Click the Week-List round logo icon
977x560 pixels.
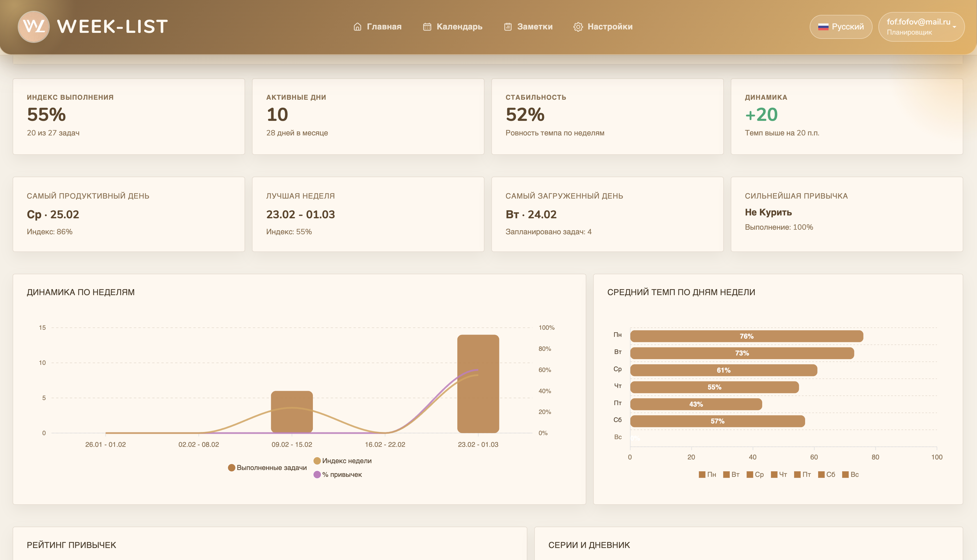coord(33,27)
